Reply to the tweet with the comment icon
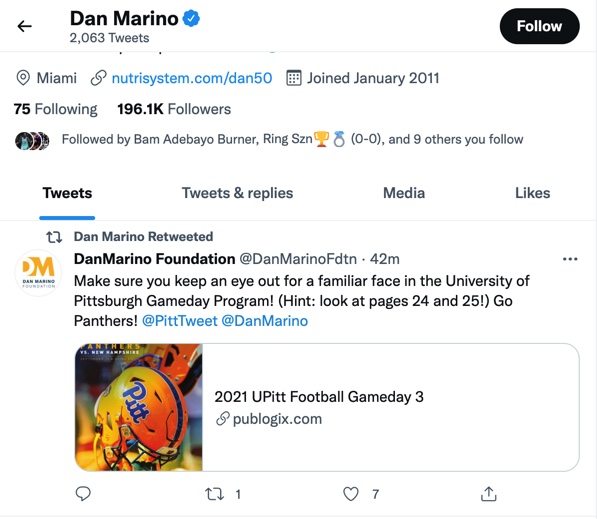The image size is (597, 519). (x=83, y=494)
